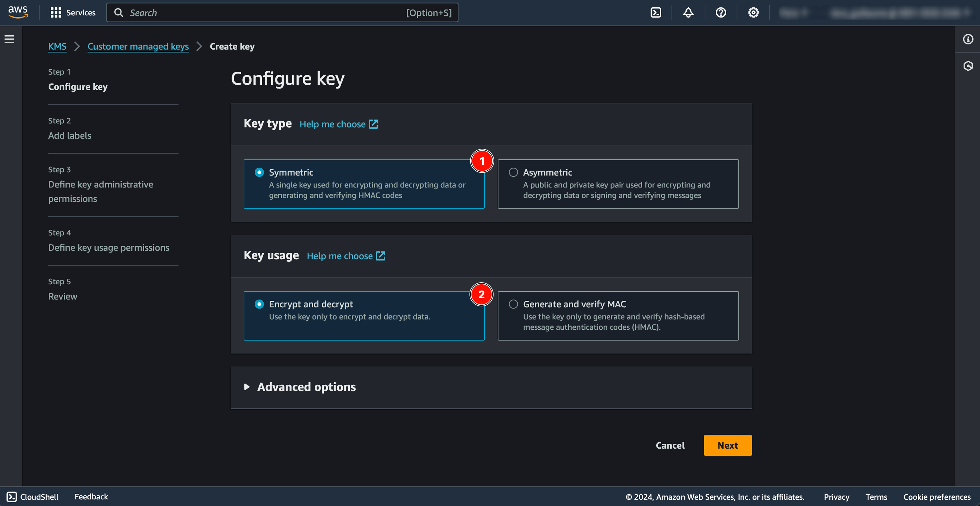Select the Symmetric key type

[364, 184]
